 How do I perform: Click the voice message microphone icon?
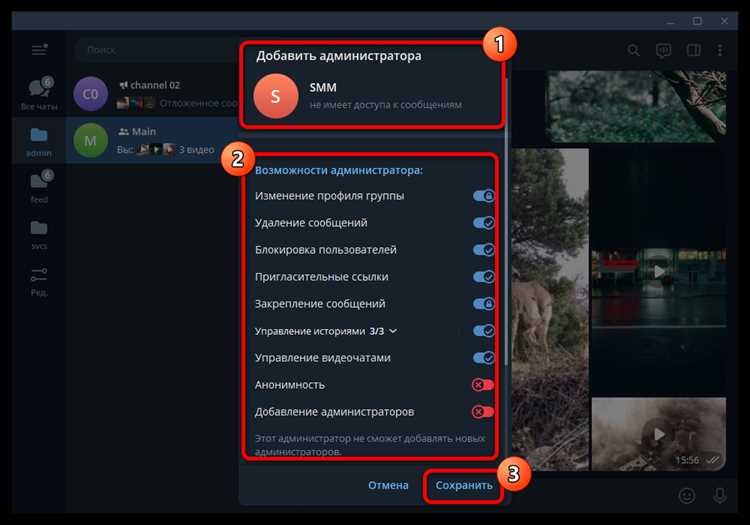click(720, 495)
